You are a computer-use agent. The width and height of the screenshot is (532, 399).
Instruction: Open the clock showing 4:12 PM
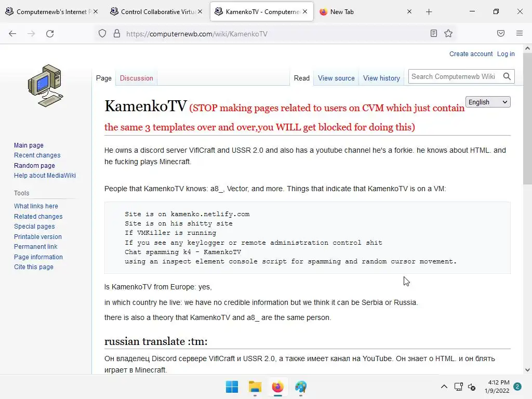(497, 387)
